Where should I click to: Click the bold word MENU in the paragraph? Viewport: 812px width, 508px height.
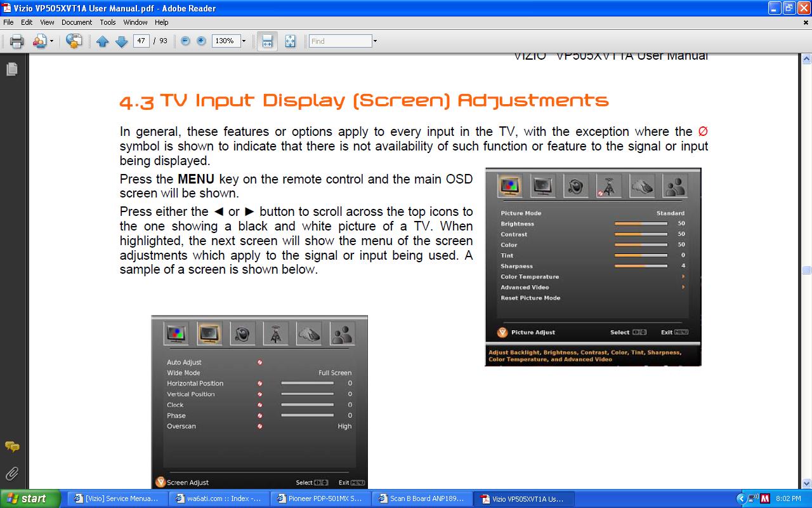[195, 179]
